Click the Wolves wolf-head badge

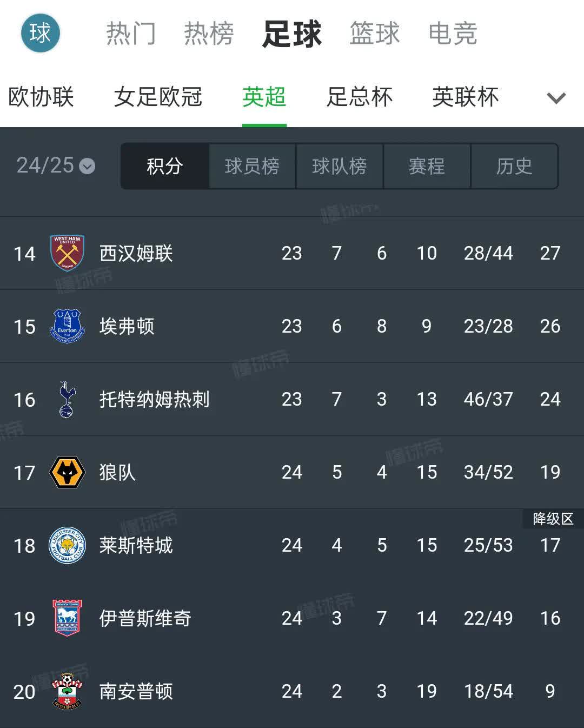tap(67, 472)
